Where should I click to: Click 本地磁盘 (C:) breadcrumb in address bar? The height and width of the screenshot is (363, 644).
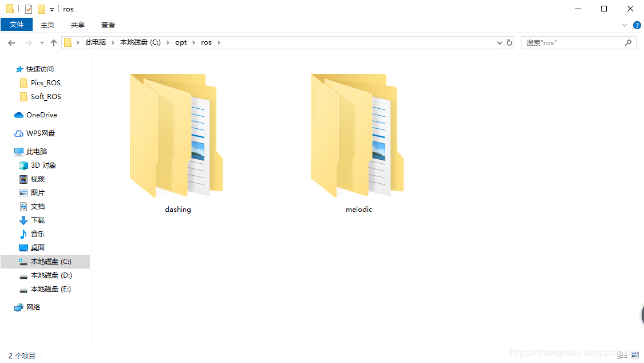(x=140, y=42)
